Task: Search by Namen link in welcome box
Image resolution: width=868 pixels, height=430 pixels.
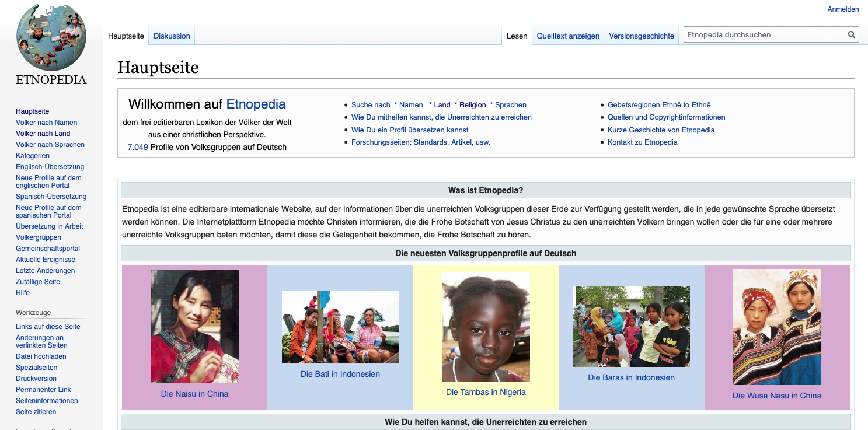Action: [411, 105]
